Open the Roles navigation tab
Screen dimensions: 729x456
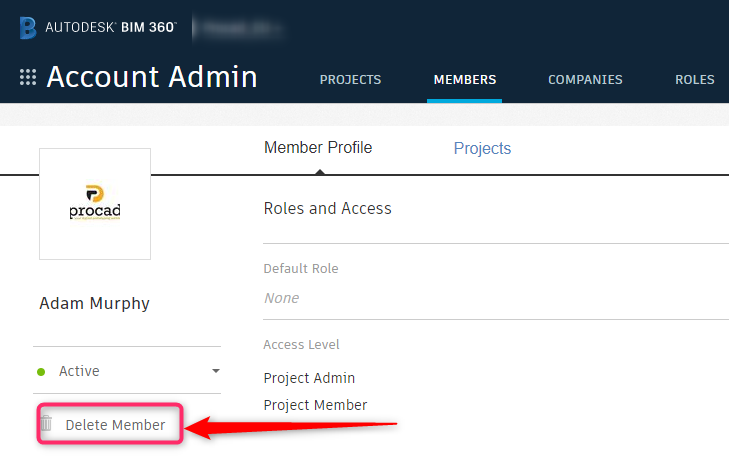(x=695, y=79)
